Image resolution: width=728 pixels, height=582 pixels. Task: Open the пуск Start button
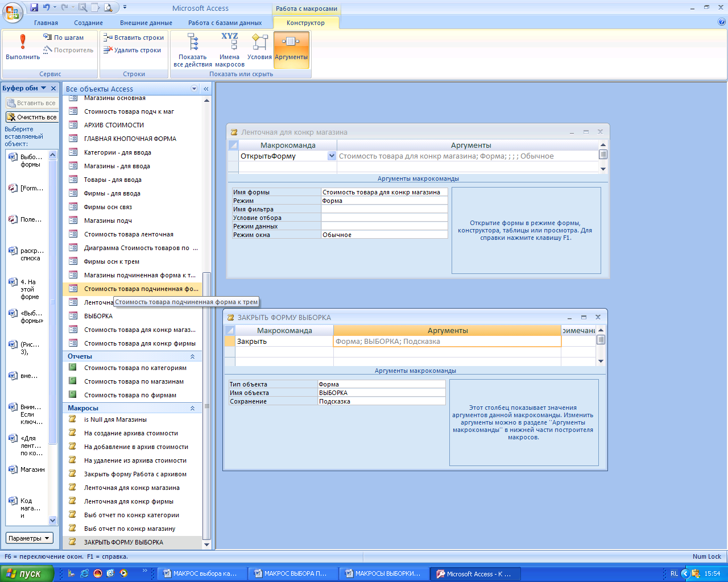[27, 573]
